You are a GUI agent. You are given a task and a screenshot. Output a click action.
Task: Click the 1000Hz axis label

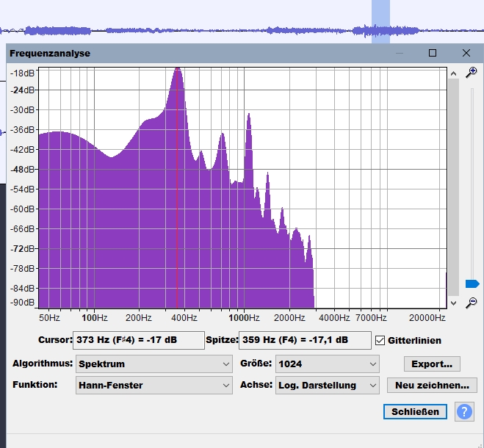[x=244, y=318]
